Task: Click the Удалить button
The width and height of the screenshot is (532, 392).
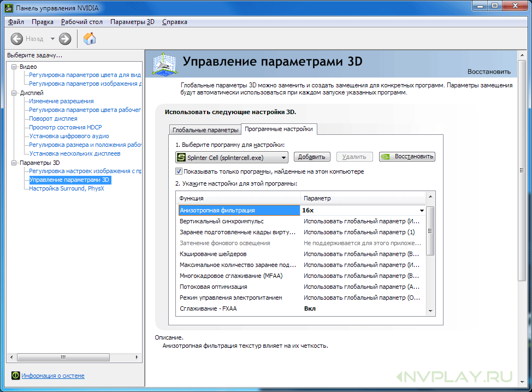Action: [354, 157]
